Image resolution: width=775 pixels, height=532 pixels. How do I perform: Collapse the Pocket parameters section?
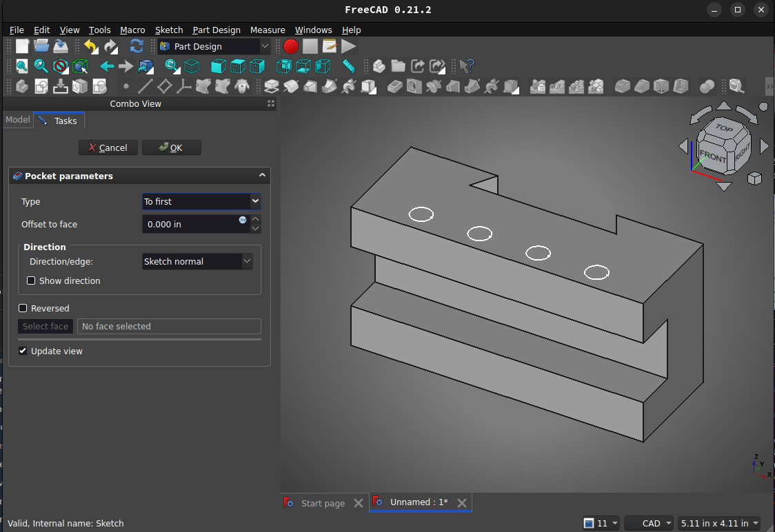262,175
